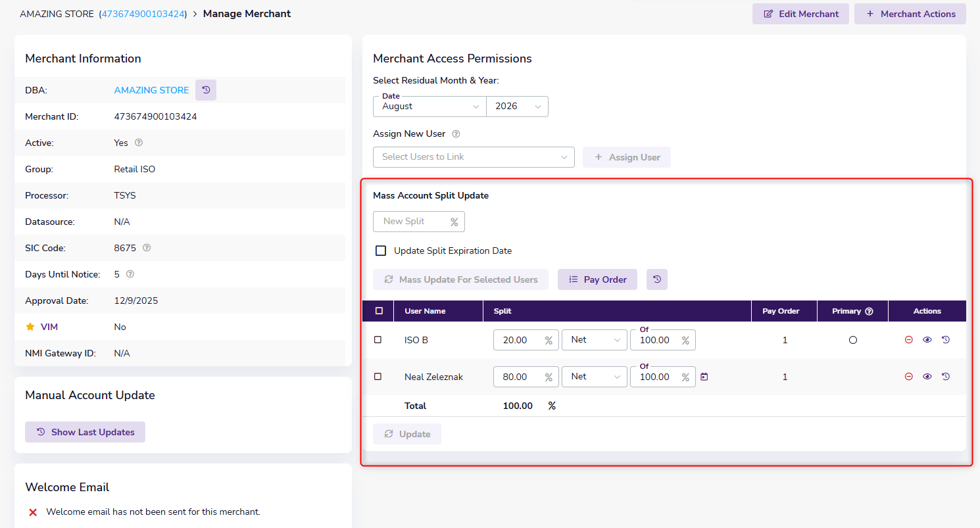
Task: Tick the select-all checkbox in table header
Action: point(379,311)
